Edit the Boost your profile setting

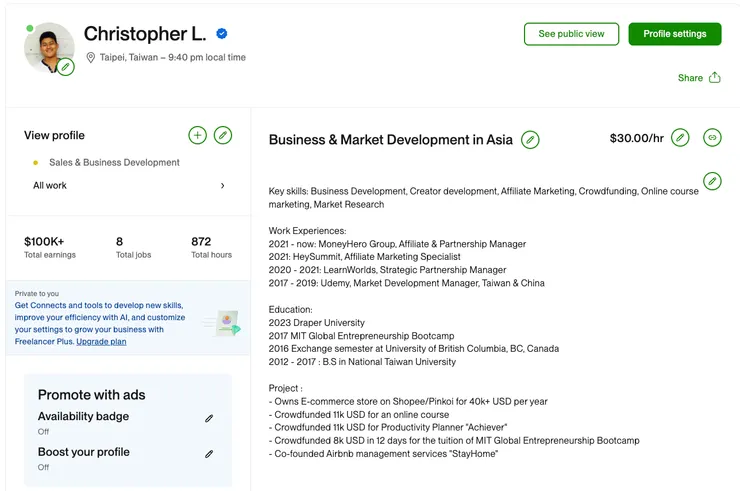click(209, 454)
